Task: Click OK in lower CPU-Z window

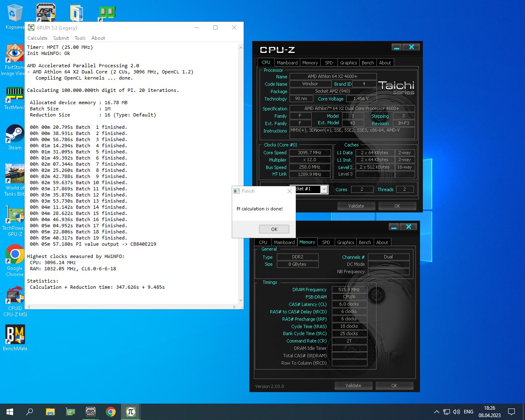Action: pos(394,386)
